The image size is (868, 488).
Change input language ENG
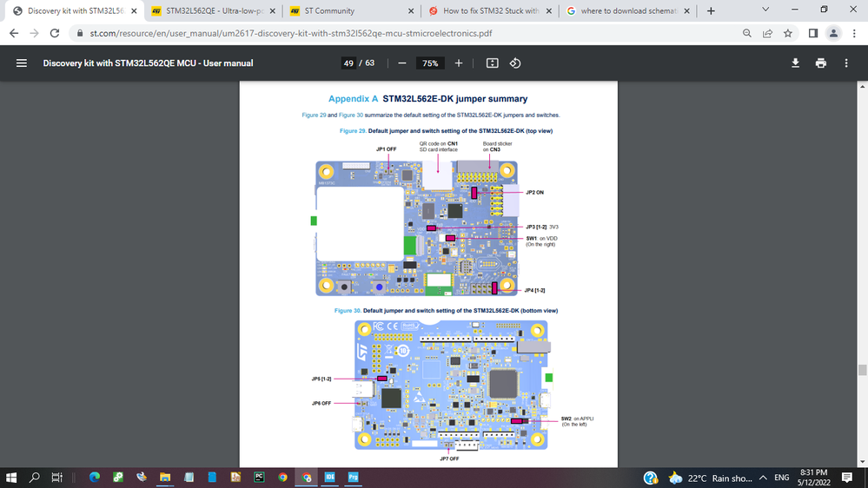[x=782, y=478]
